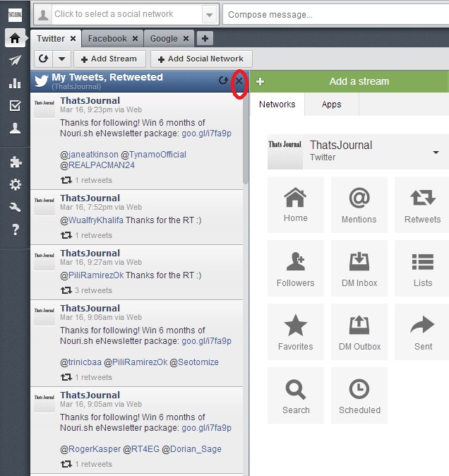Click the tweet stream vertical scrollbar
The image size is (449, 476).
[x=245, y=138]
